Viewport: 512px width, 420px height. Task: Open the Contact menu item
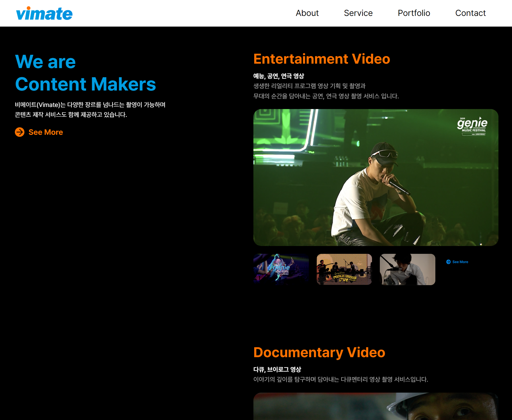click(x=470, y=13)
